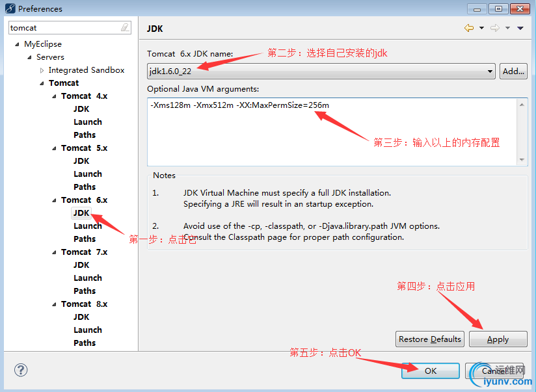Open the preferences page view menu arrow

[x=520, y=28]
